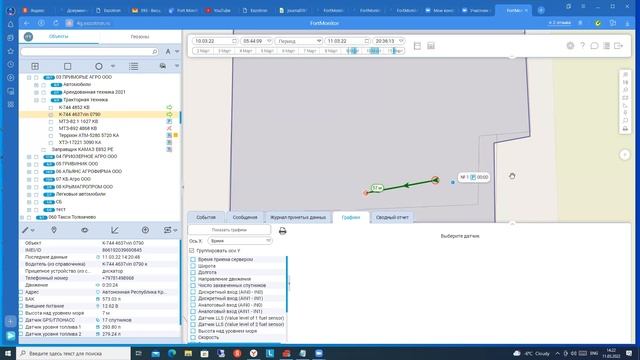Viewport: 640px width, 360px height.
Task: Click red status icon of МТЗ-892 4868 КВ
Action: pyautogui.click(x=169, y=129)
